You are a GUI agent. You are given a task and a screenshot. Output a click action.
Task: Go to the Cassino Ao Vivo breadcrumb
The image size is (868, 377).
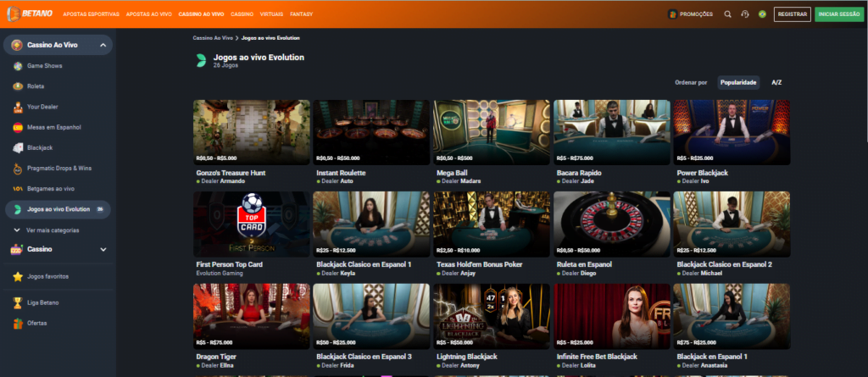213,38
